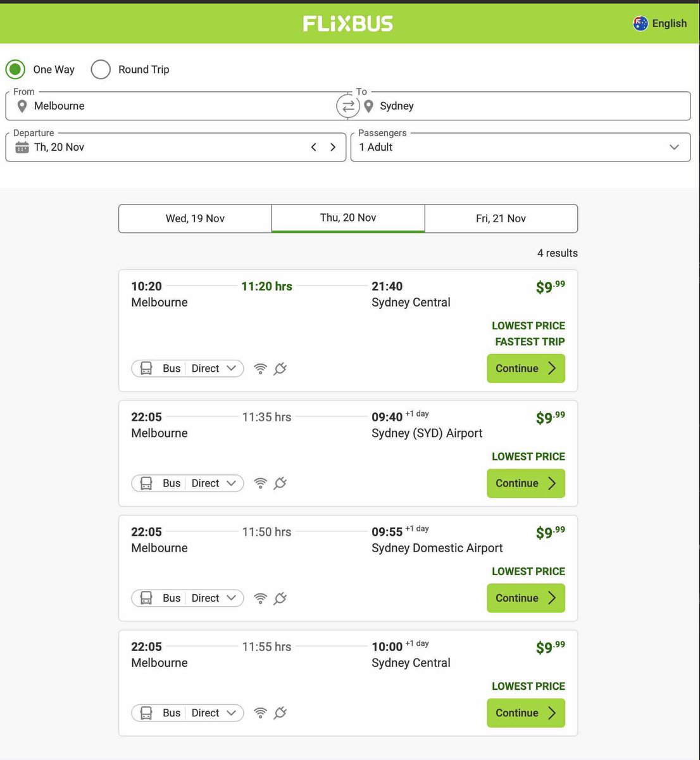Select the Thu, 20 Nov tab
The height and width of the screenshot is (760, 700).
348,218
